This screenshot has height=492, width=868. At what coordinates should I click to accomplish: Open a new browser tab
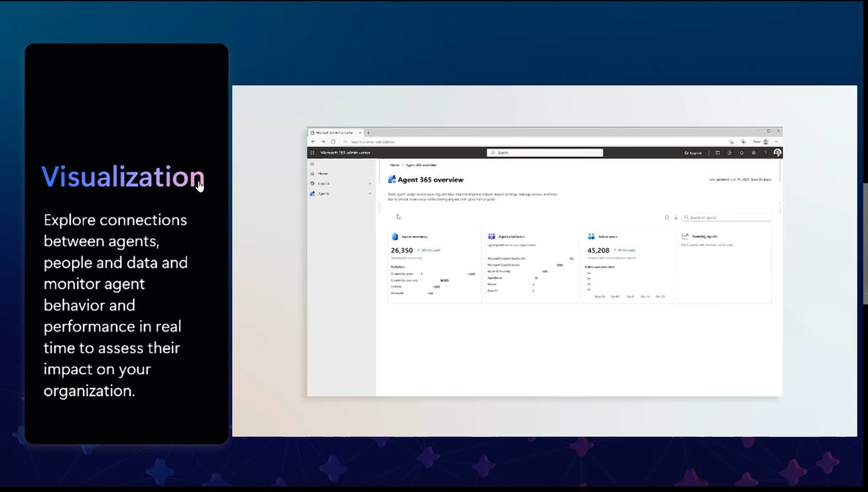[x=368, y=133]
